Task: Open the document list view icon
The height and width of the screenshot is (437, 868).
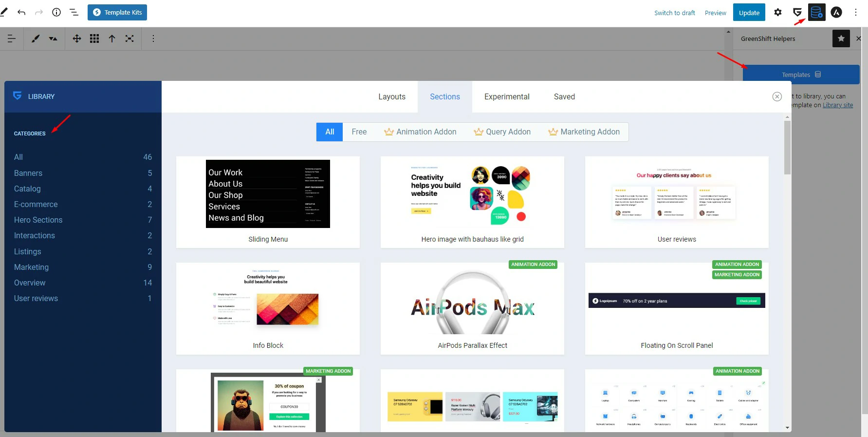Action: pos(74,12)
